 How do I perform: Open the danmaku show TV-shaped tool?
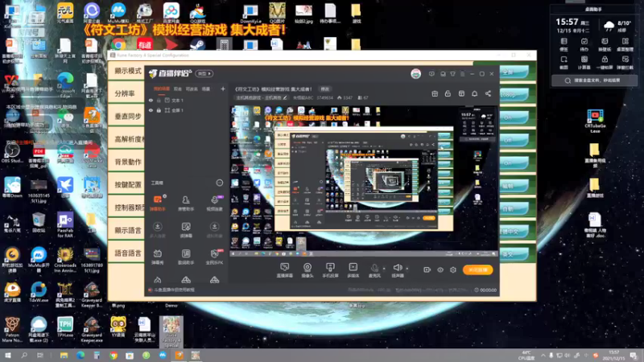pos(157,257)
